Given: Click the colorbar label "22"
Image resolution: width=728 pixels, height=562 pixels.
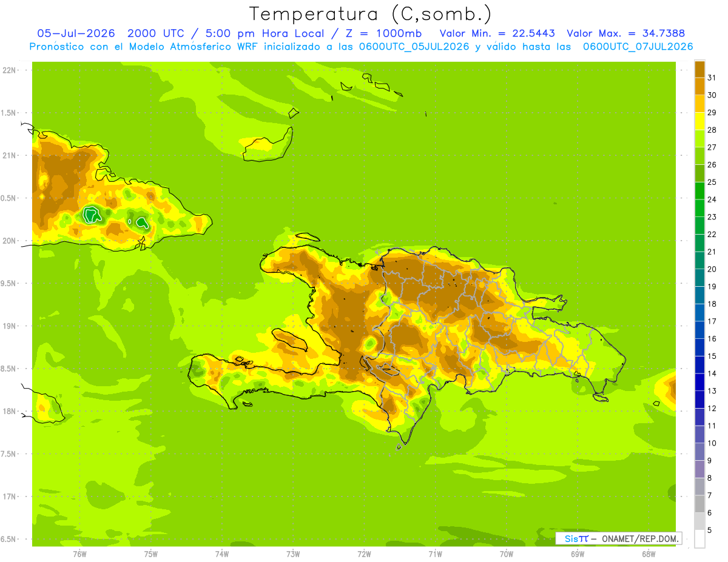Looking at the screenshot, I should 712,234.
